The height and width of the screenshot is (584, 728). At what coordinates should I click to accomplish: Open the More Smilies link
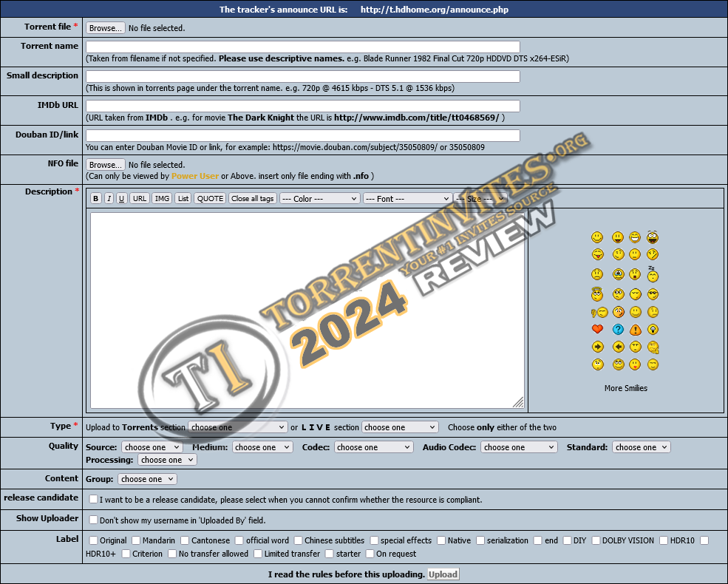625,388
